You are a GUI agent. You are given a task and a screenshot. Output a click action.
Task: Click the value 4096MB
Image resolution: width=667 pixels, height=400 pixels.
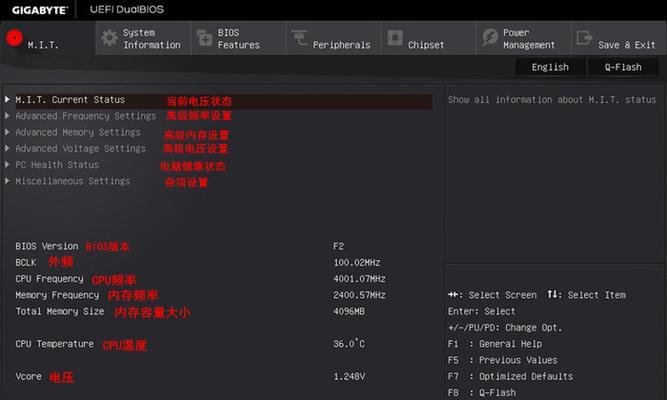pos(349,311)
